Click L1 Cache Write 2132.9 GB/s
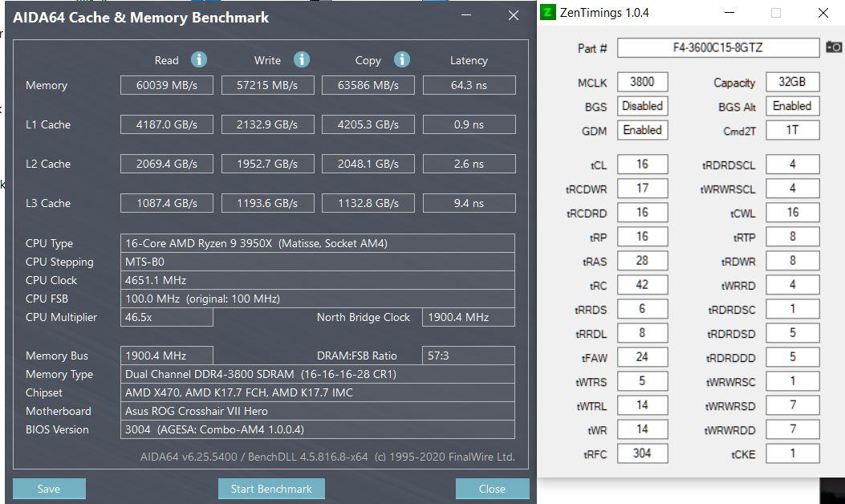 [x=267, y=124]
